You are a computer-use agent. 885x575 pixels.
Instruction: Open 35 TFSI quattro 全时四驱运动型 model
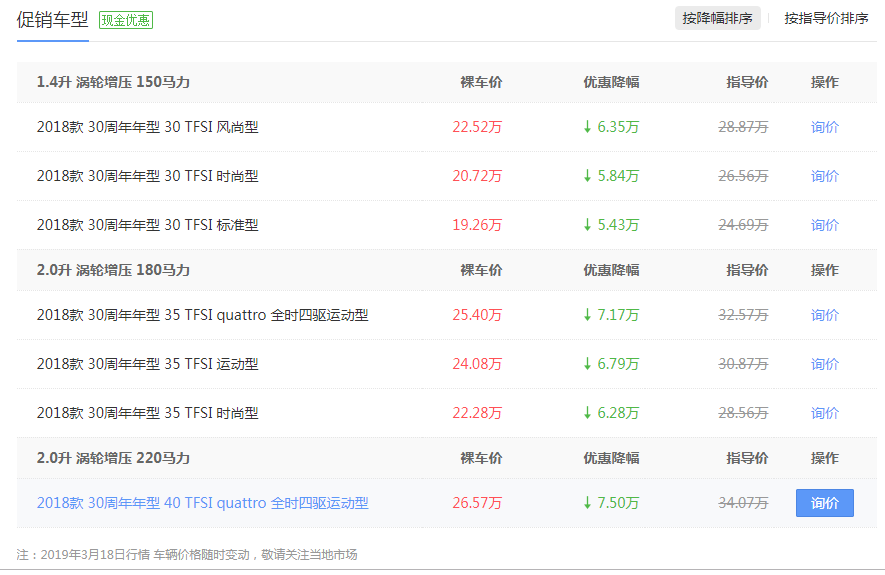[x=203, y=315]
